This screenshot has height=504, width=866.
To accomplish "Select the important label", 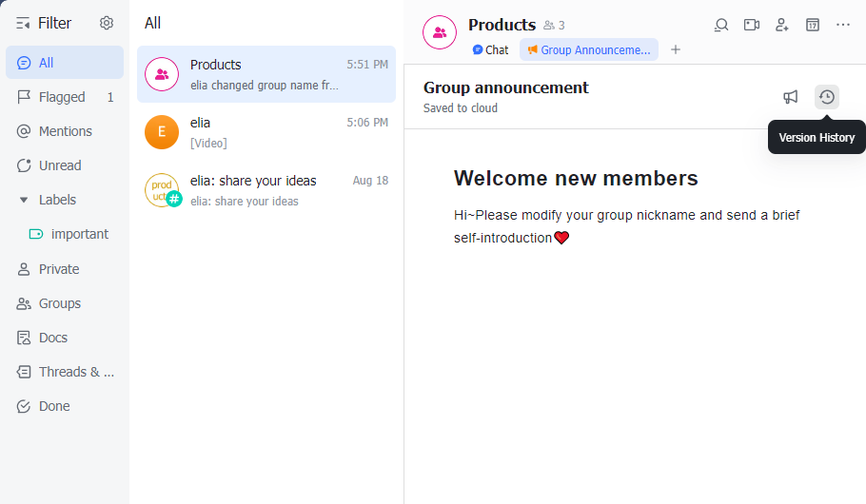I will coord(80,234).
